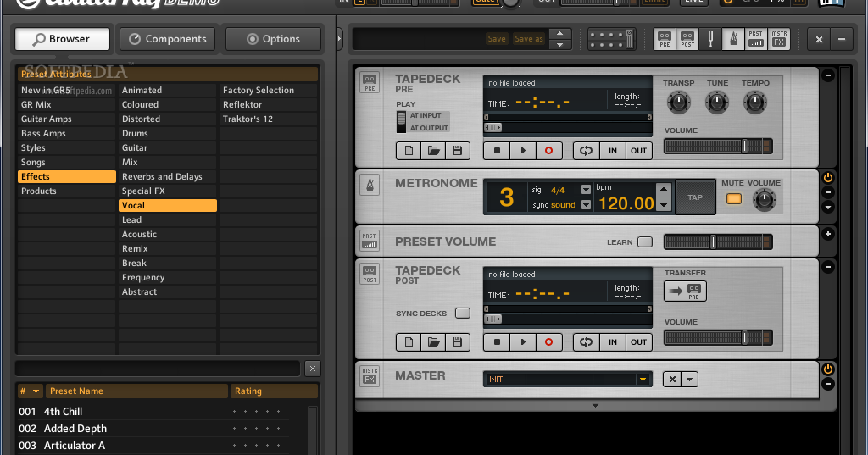Open file folder in Tapedeck Pre

coord(433,151)
